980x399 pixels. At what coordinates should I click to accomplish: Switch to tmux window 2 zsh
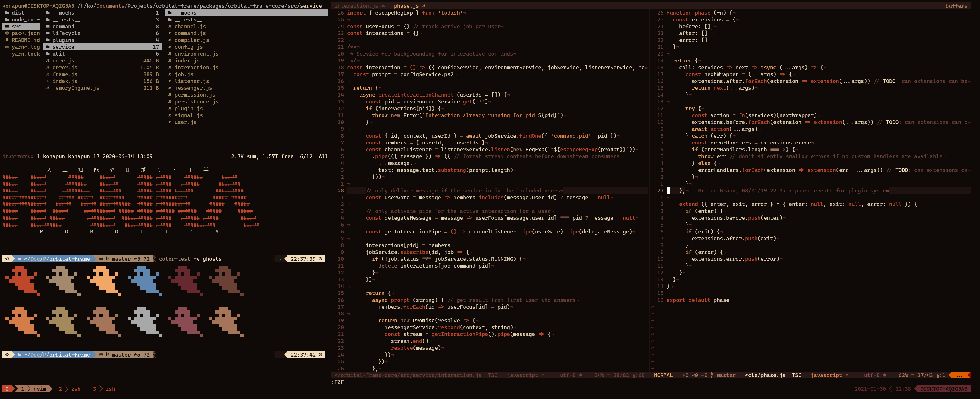70,389
